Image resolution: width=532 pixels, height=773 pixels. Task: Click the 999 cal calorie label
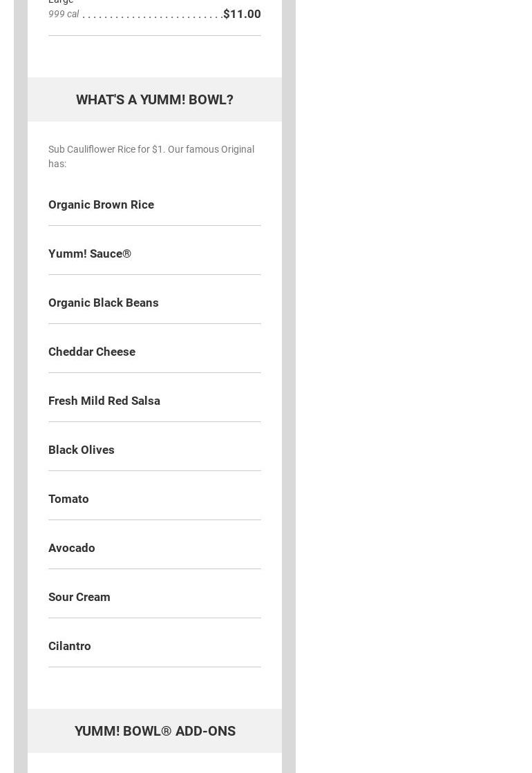[x=64, y=14]
